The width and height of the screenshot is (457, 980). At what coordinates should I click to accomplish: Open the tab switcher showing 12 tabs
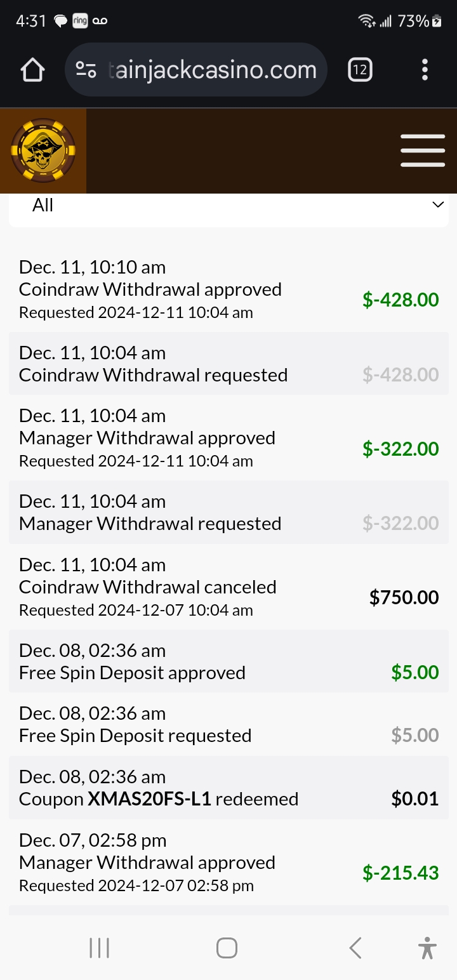(360, 70)
